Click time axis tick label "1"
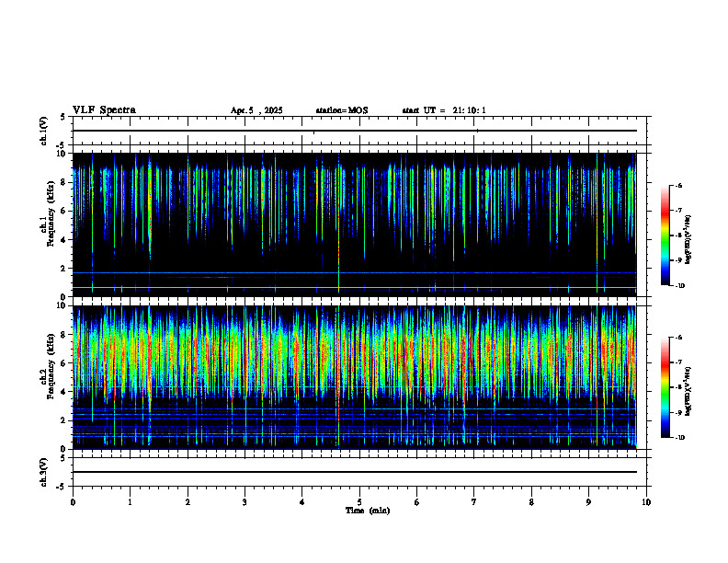 [130, 502]
